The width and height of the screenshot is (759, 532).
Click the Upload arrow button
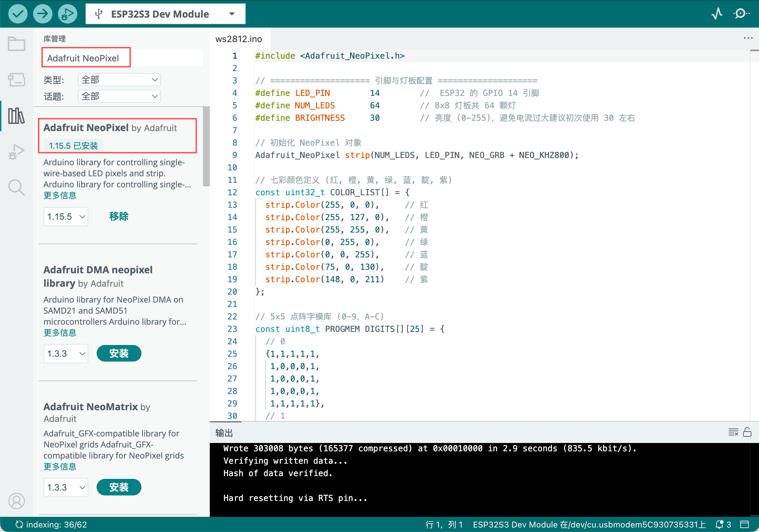(42, 14)
